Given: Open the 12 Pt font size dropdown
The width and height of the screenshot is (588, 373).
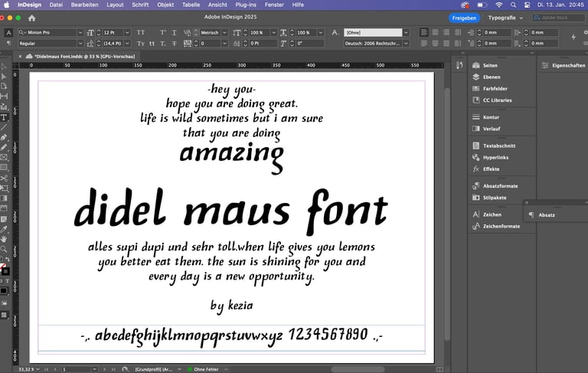Looking at the screenshot, I should pyautogui.click(x=127, y=33).
